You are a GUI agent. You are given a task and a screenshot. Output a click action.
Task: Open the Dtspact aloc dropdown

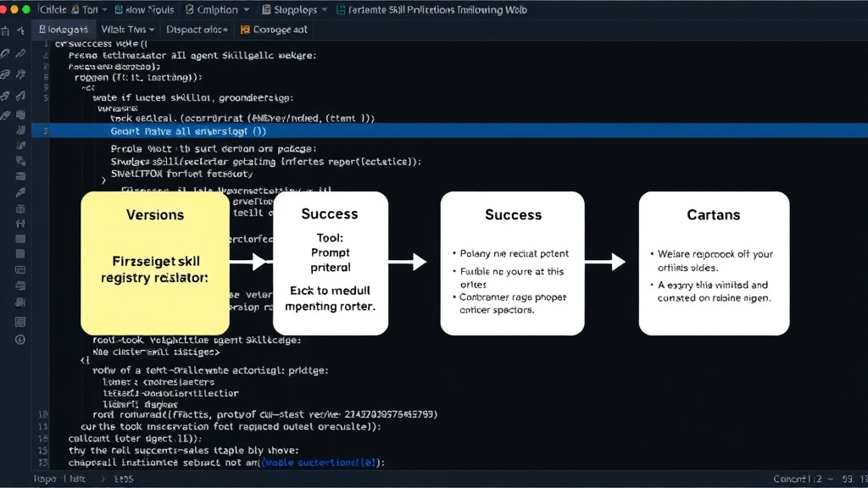coord(225,30)
